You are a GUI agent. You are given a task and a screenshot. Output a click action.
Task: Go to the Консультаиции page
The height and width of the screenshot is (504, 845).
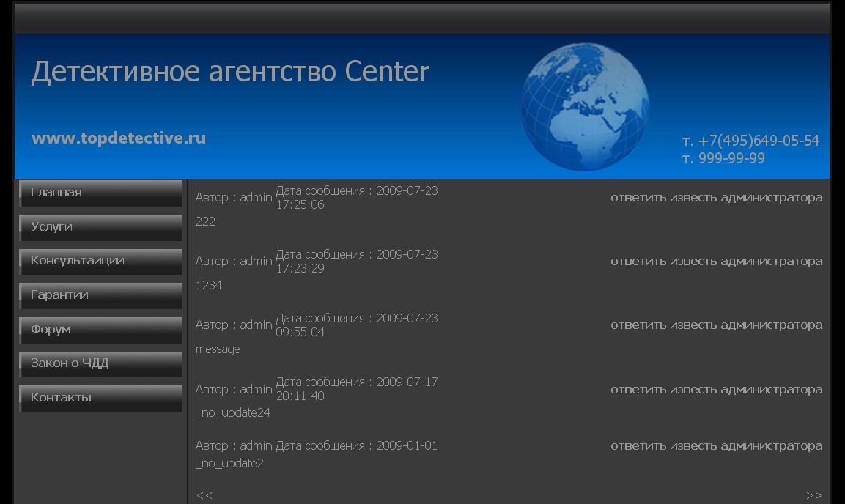pyautogui.click(x=100, y=261)
